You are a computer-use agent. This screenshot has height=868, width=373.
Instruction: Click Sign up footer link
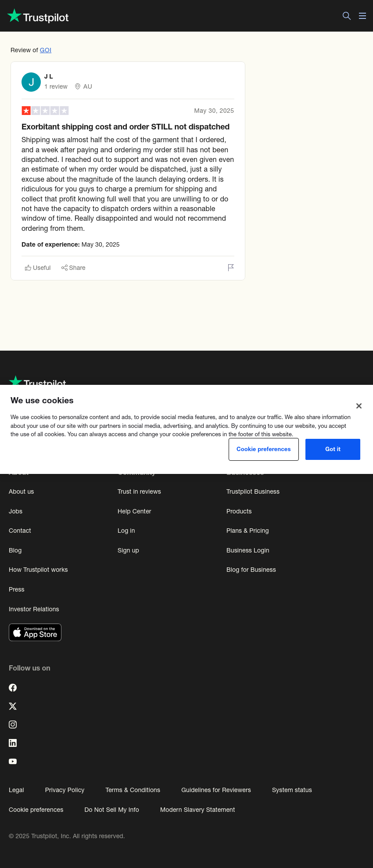pyautogui.click(x=128, y=550)
